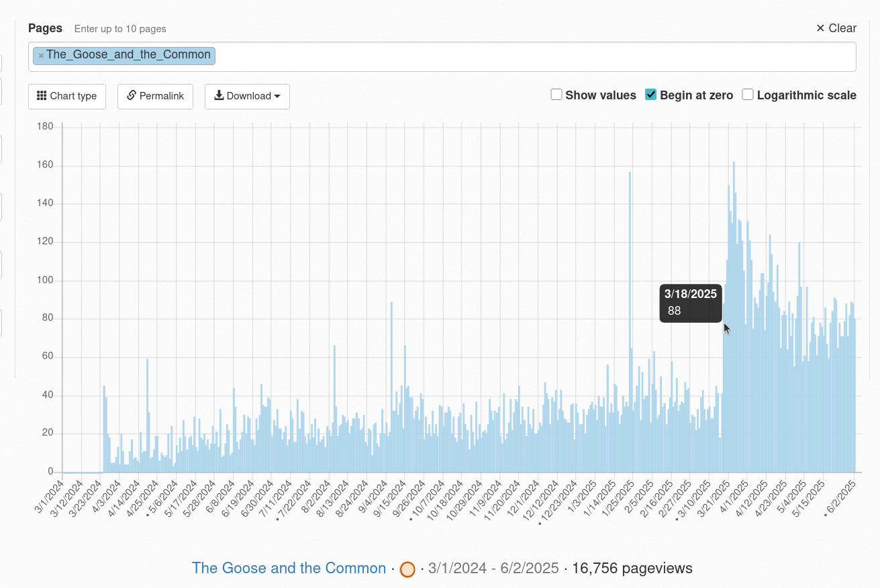Click the 16,756 pageviews total text
880x588 pixels.
(x=632, y=568)
